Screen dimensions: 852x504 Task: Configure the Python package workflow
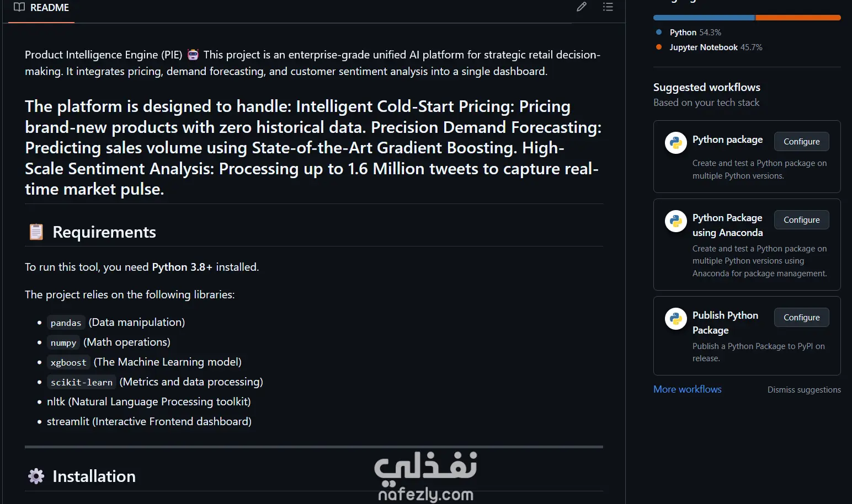[801, 142]
